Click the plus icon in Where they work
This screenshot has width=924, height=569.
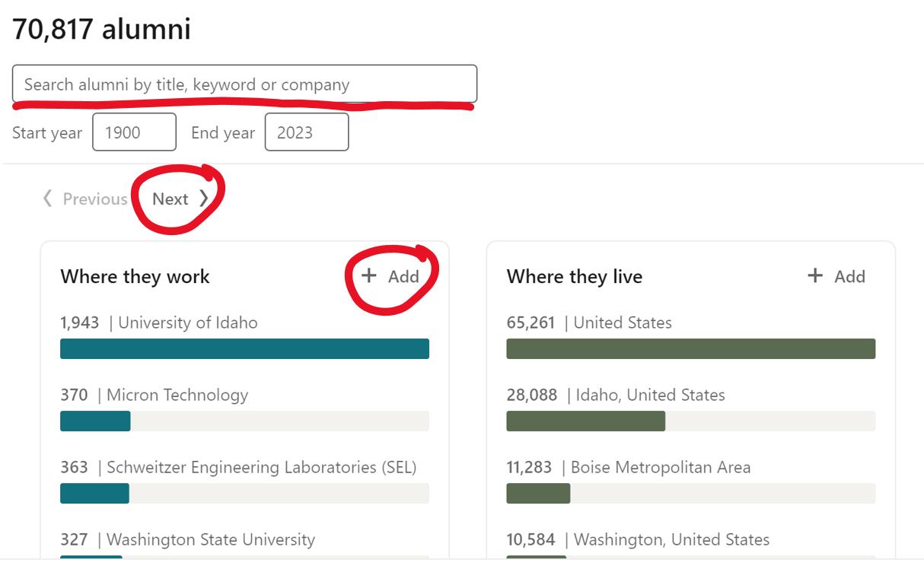pyautogui.click(x=369, y=275)
